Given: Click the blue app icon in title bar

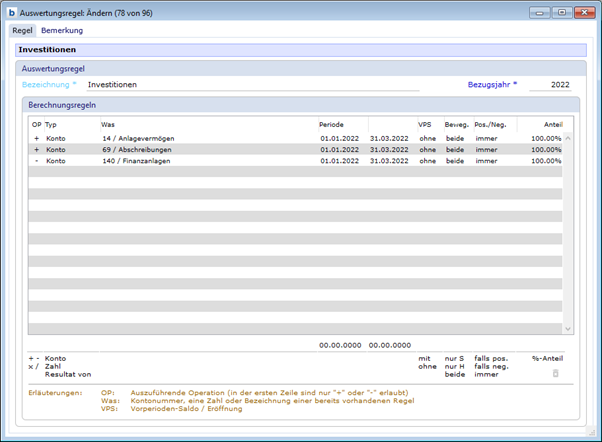Looking at the screenshot, I should point(11,12).
